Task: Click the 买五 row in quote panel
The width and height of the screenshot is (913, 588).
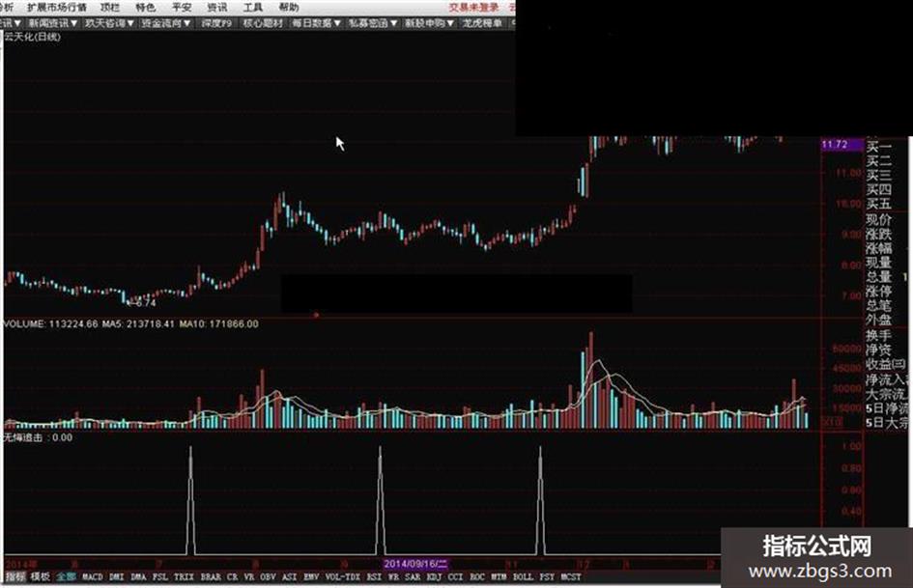Action: (878, 204)
